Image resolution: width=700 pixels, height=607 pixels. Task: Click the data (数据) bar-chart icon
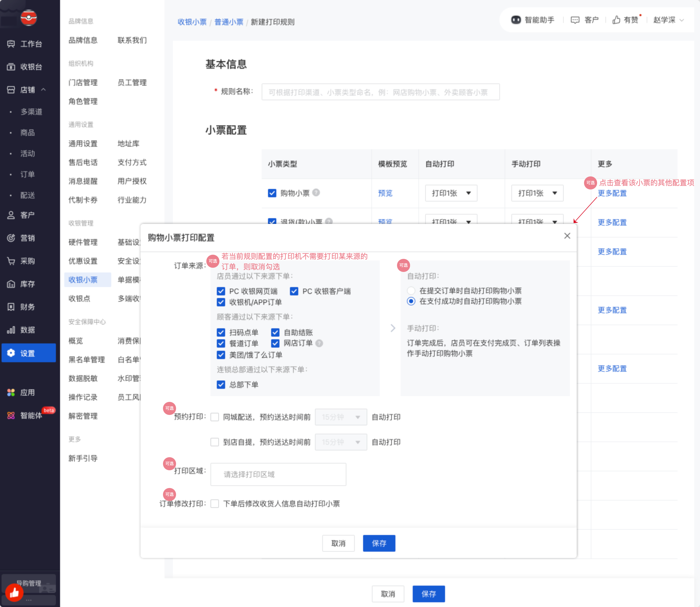click(11, 330)
